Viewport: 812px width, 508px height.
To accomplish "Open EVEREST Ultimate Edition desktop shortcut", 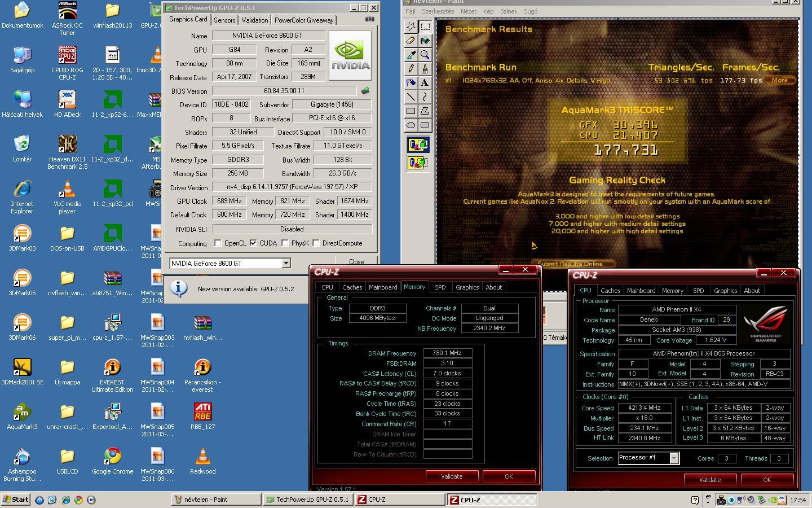I will point(112,375).
